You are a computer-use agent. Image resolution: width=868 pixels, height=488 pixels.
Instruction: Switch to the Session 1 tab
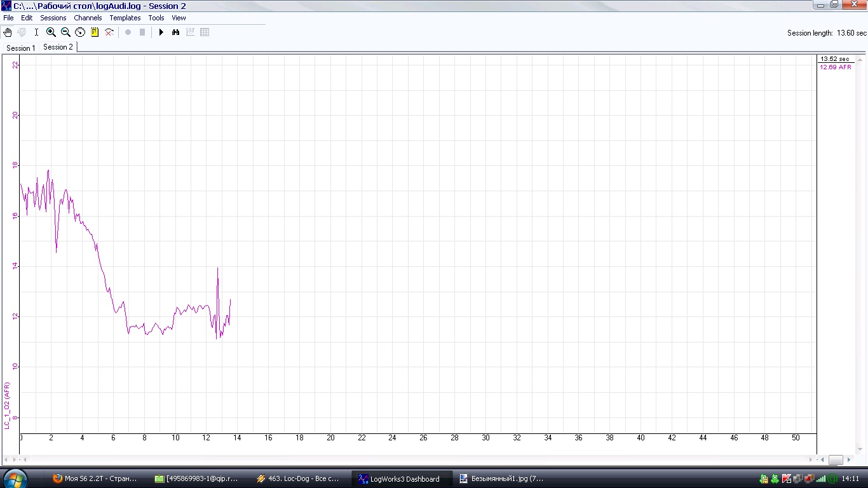tap(21, 48)
